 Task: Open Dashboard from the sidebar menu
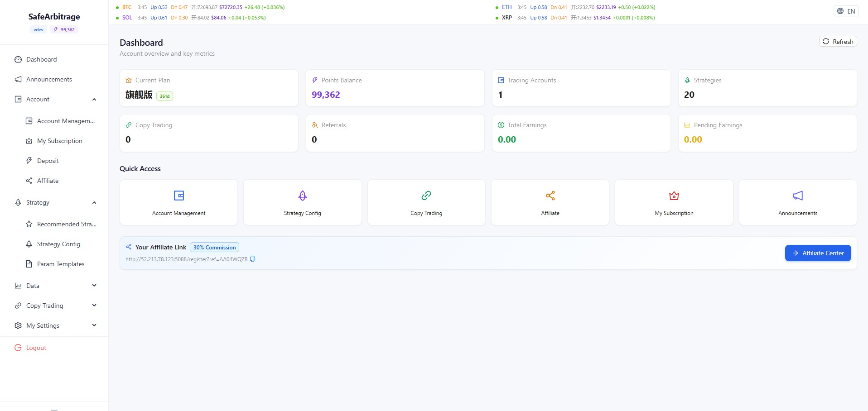coord(42,59)
